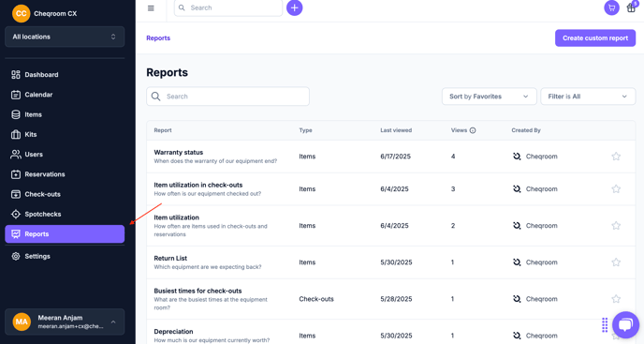Screen dimensions: 644x344
Task: Favorite the Warranty status report star
Action: 616,157
